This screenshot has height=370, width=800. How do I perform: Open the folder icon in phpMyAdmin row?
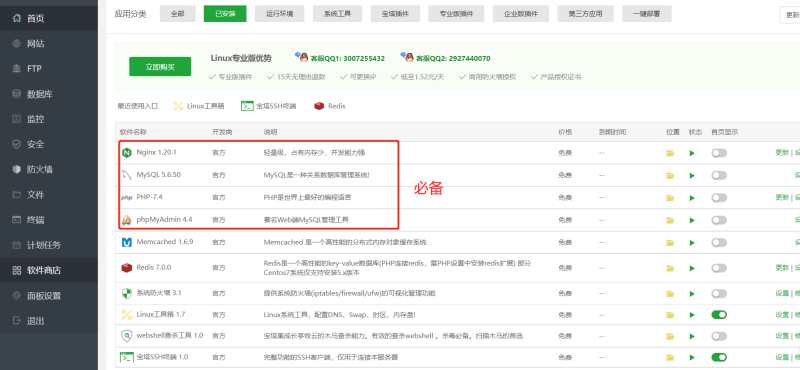tap(670, 220)
